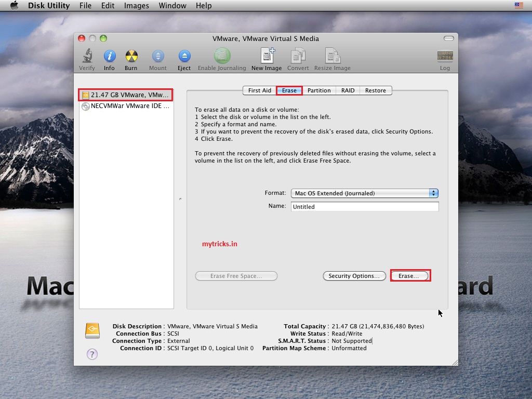Switch to the Restore tab
Image resolution: width=532 pixels, height=399 pixels.
tap(376, 90)
